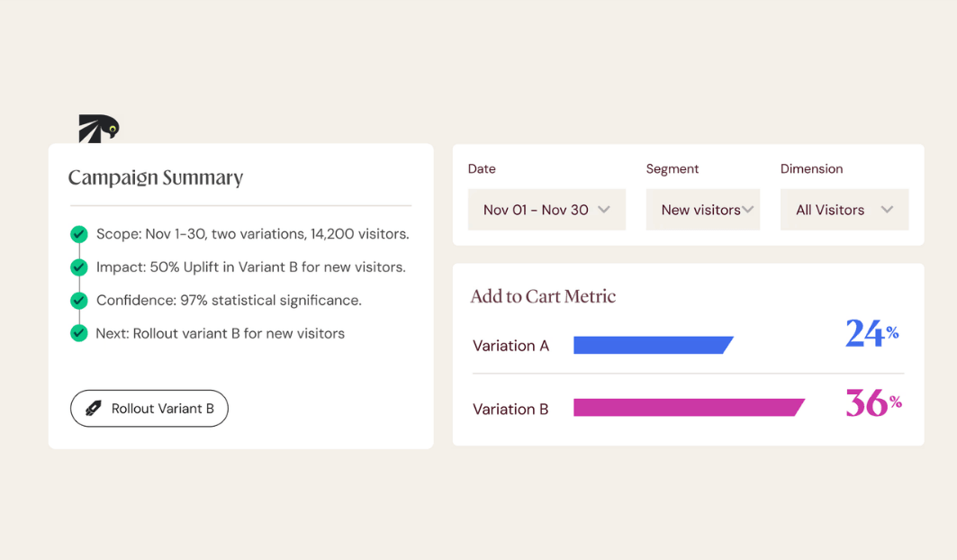Click the Segment filter label
The image size is (957, 560).
[x=673, y=169]
